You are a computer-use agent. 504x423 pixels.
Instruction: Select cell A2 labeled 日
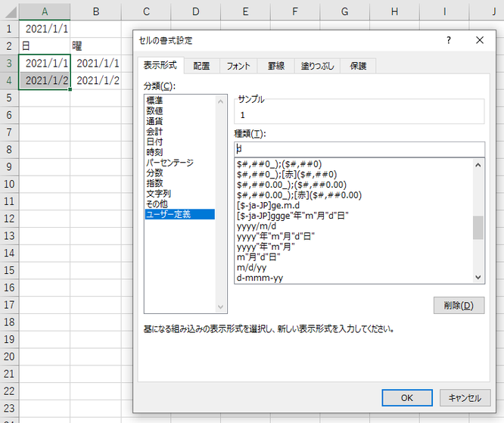[45, 46]
